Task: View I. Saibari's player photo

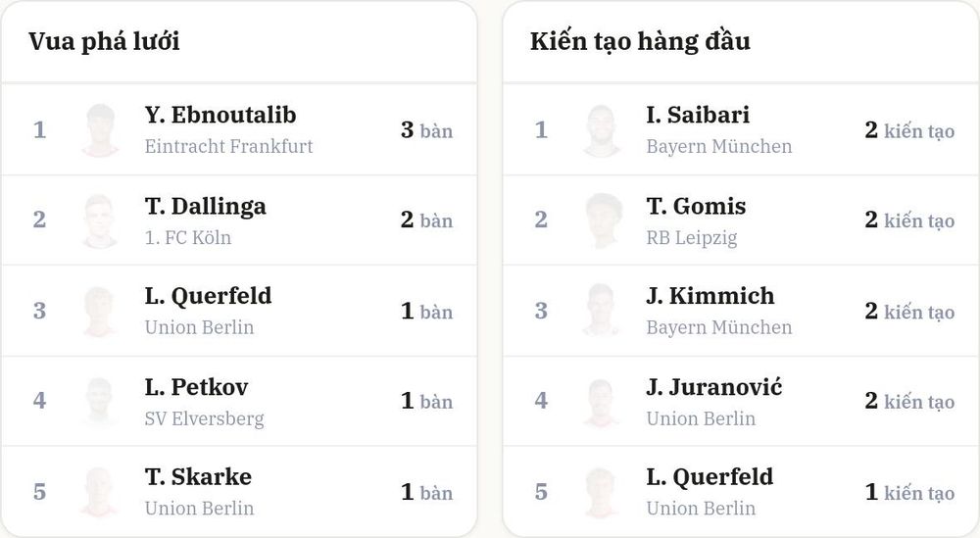Action: [602, 130]
